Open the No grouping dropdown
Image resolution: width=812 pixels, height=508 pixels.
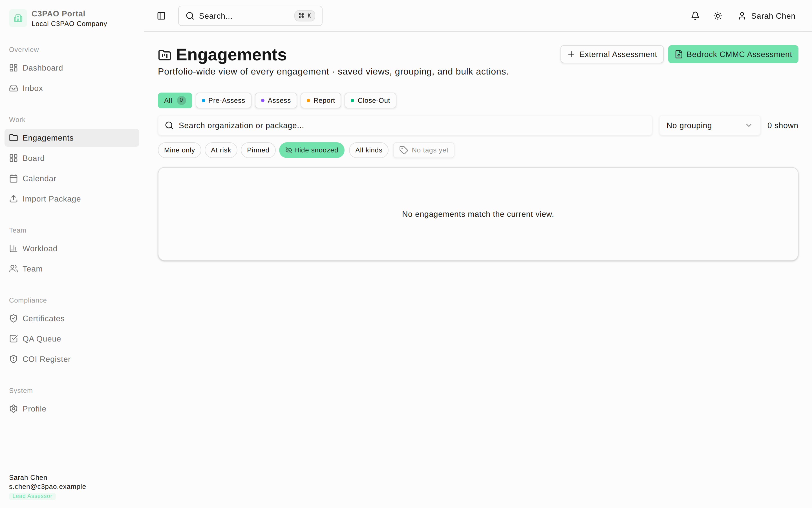click(709, 125)
